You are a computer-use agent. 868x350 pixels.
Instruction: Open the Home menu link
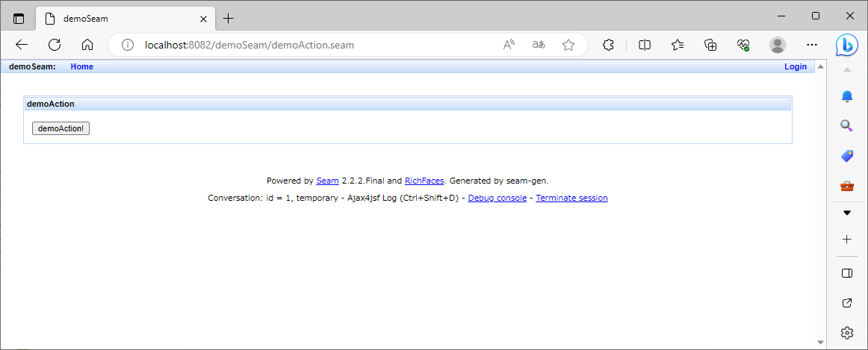81,66
